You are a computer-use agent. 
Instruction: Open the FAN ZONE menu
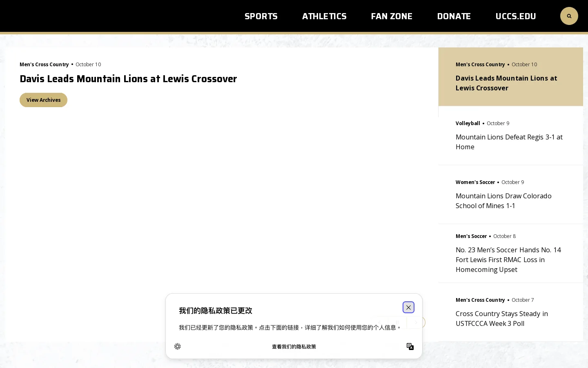(x=392, y=16)
